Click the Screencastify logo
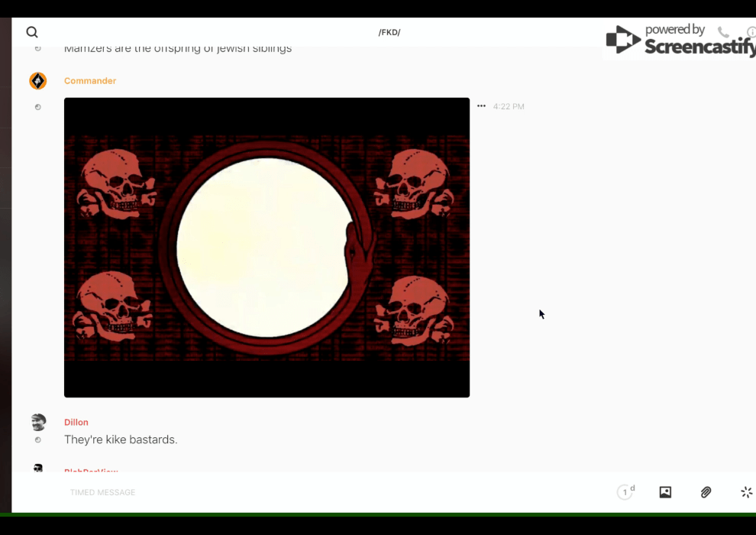 tap(680, 40)
